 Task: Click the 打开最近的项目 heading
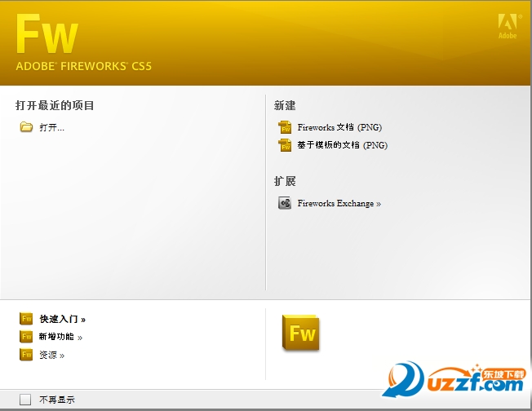[55, 105]
